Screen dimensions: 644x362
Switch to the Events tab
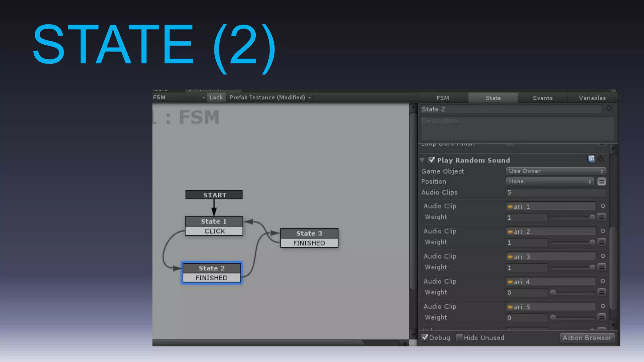(x=542, y=98)
